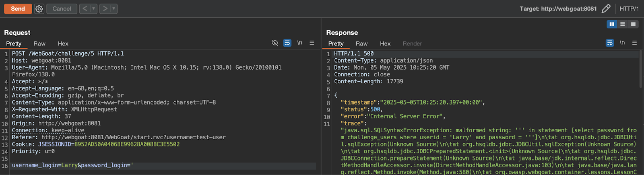
Task: Cancel the current request
Action: click(x=62, y=8)
